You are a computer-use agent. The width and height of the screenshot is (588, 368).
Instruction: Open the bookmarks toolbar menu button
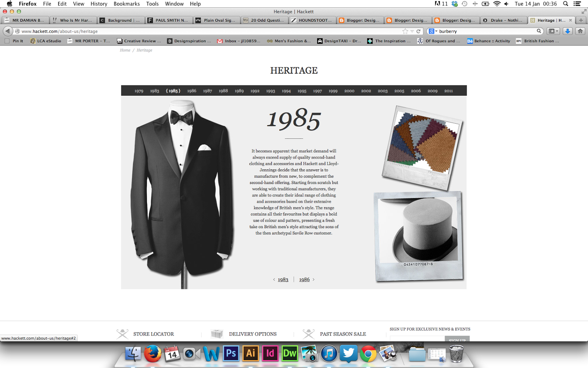point(553,31)
